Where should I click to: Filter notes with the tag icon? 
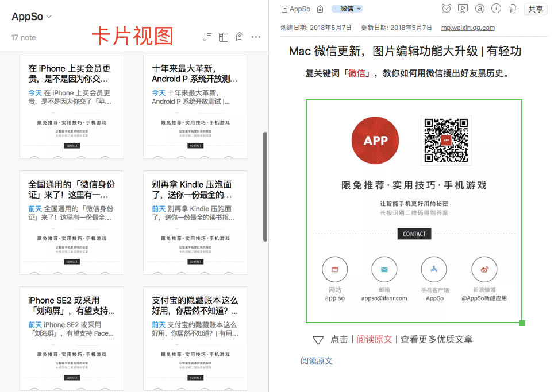point(239,36)
